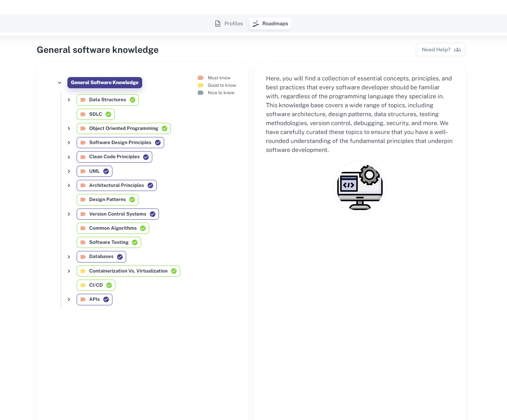This screenshot has width=507, height=420.
Task: Switch to the Roadmaps tab
Action: (x=270, y=23)
